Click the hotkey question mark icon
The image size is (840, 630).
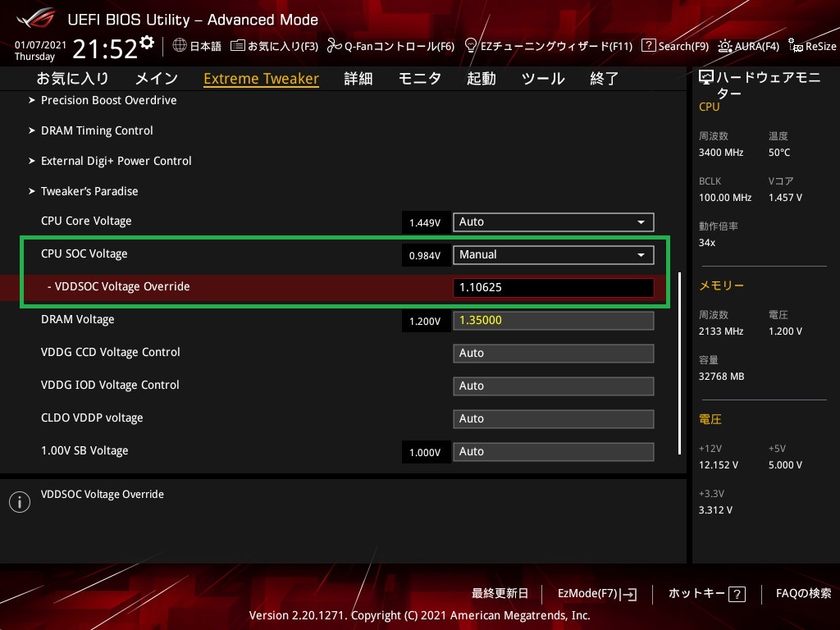(x=737, y=594)
